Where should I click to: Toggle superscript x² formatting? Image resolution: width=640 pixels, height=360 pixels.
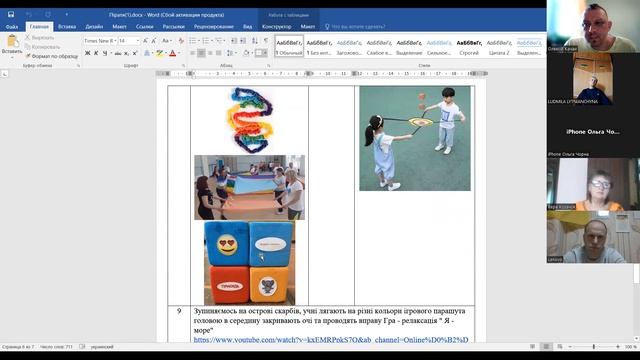135,53
